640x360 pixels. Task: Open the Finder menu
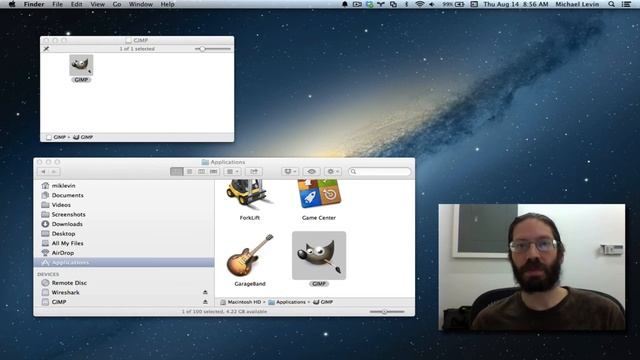pyautogui.click(x=34, y=4)
